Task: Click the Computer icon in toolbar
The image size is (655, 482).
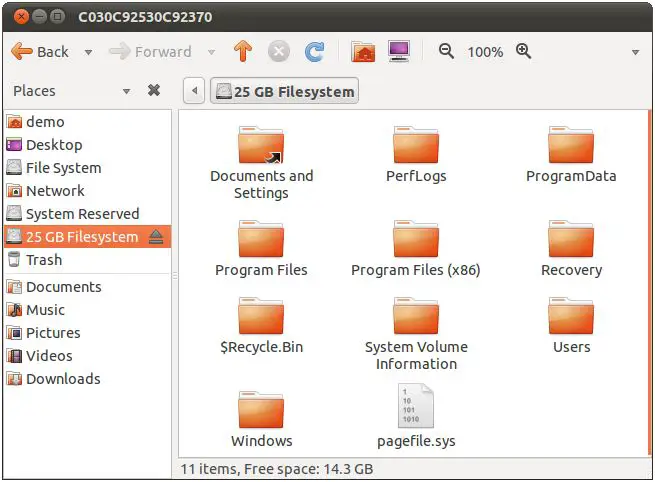Action: click(x=398, y=51)
